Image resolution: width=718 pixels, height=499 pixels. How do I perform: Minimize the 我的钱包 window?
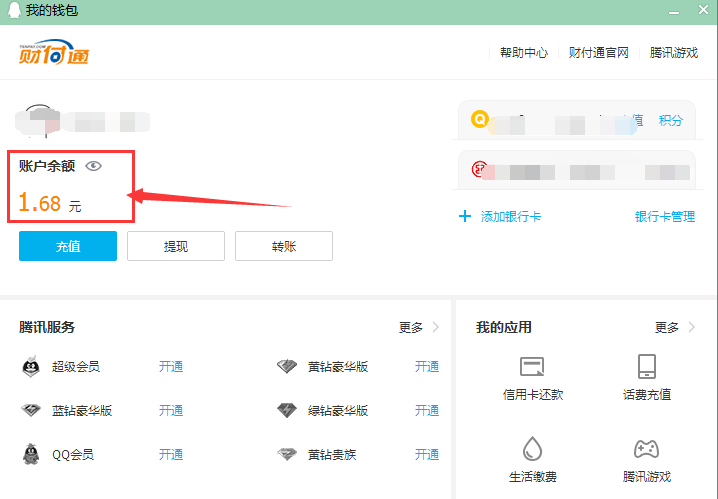[x=674, y=11]
